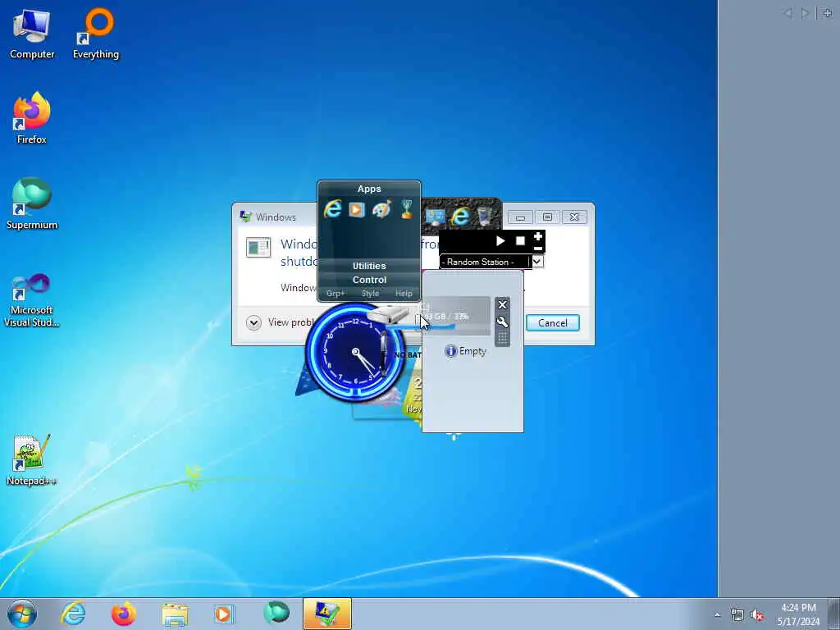840x630 pixels.
Task: Collapse the Apps section header
Action: tap(369, 189)
